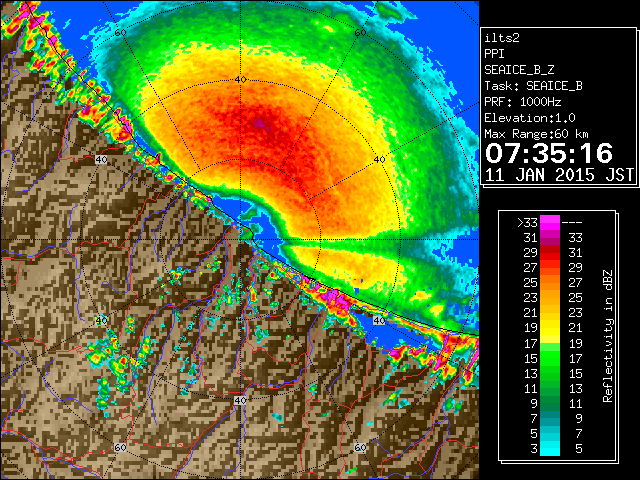
Task: Click the '---' legend upper bound
Action: pos(572,223)
